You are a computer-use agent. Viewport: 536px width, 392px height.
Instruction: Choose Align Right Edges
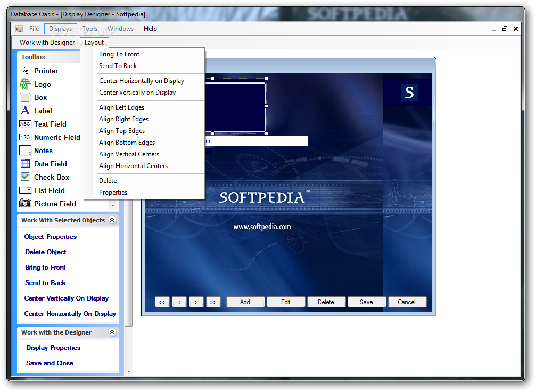pos(123,119)
